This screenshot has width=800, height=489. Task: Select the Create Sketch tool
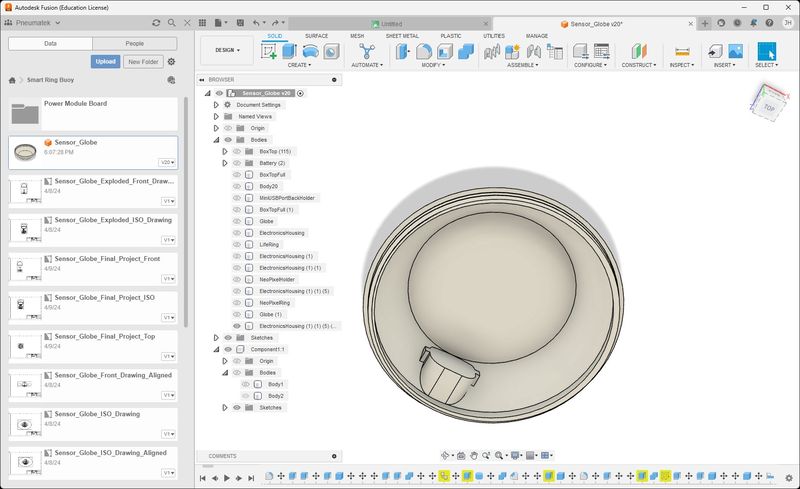point(269,51)
